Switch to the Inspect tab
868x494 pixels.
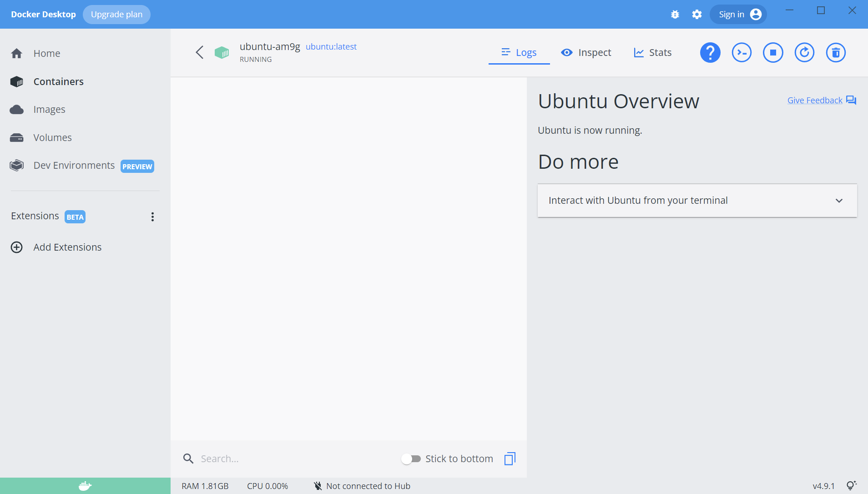tap(586, 52)
